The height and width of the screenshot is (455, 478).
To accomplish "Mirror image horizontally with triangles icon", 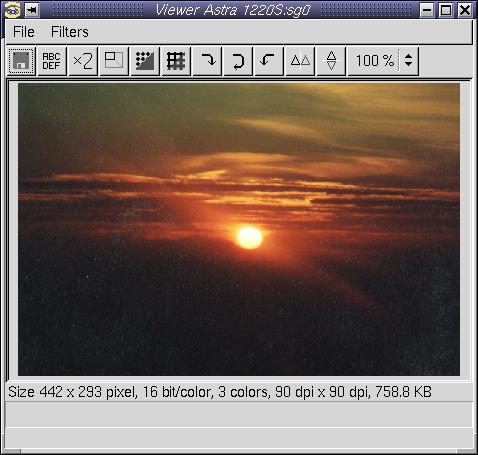I will tap(300, 61).
